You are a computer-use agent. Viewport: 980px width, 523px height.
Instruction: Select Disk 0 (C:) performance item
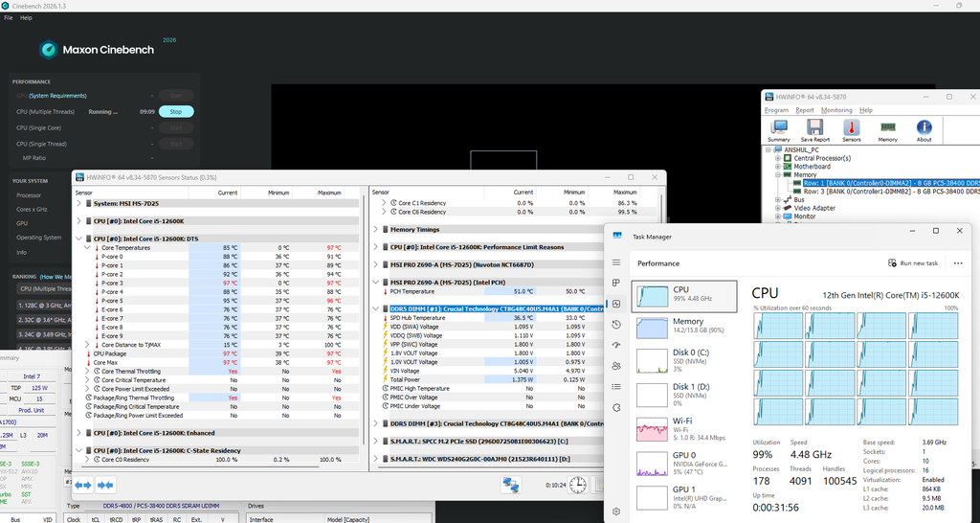coord(684,361)
